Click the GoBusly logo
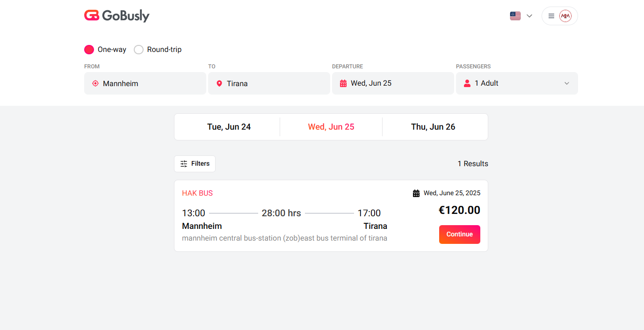644x330 pixels. tap(117, 16)
